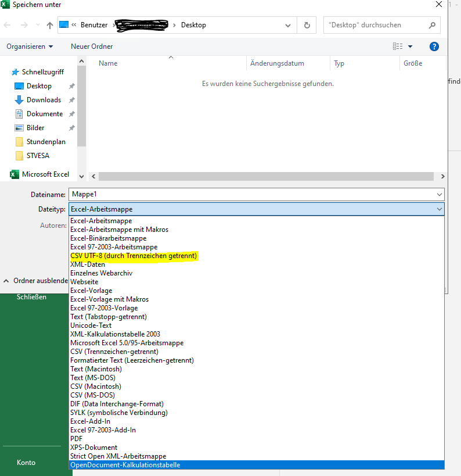This screenshot has width=461, height=476.
Task: Go back with the left arrow
Action: [x=8, y=25]
